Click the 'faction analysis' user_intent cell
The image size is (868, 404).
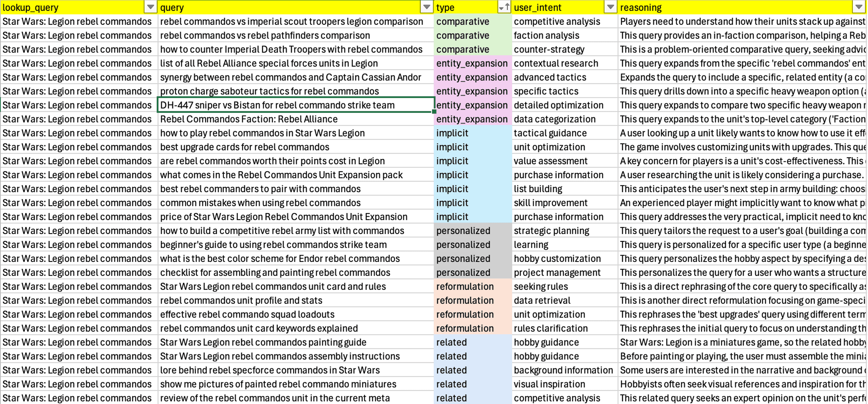tap(565, 35)
